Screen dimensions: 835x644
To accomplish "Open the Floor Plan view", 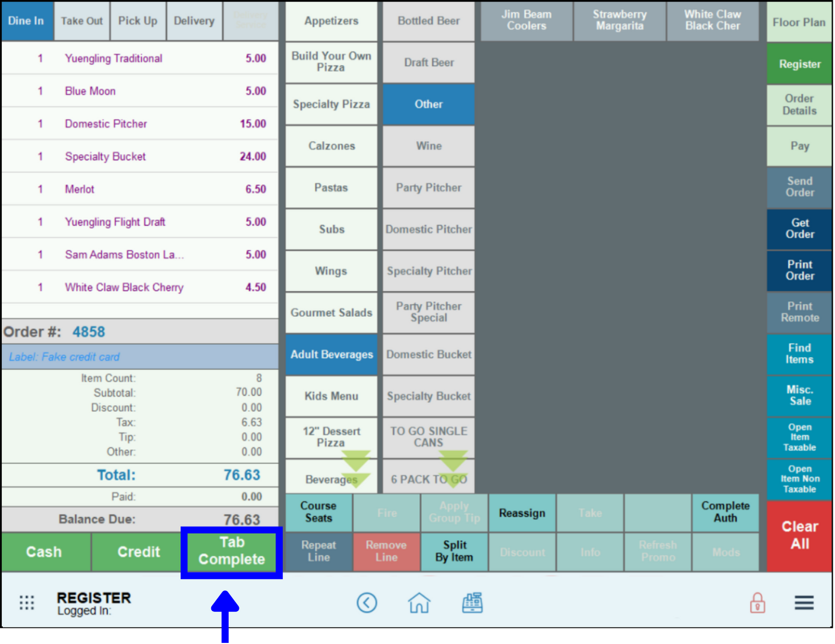I will (799, 23).
